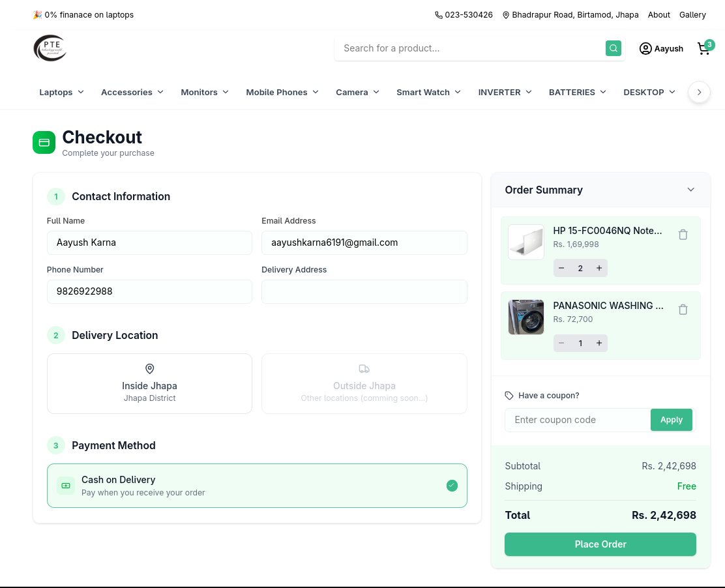This screenshot has width=725, height=588.
Task: Click the Panasonic Washing machine thumbnail
Action: [x=526, y=317]
